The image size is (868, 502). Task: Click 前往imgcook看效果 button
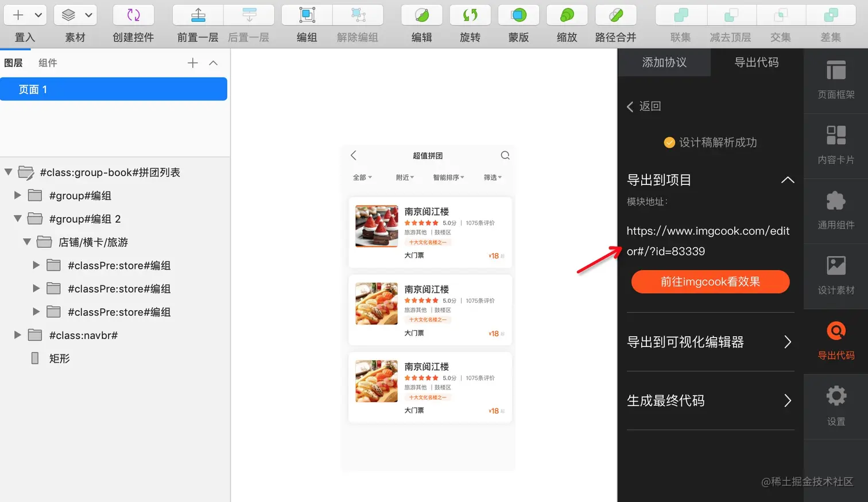[x=710, y=281]
